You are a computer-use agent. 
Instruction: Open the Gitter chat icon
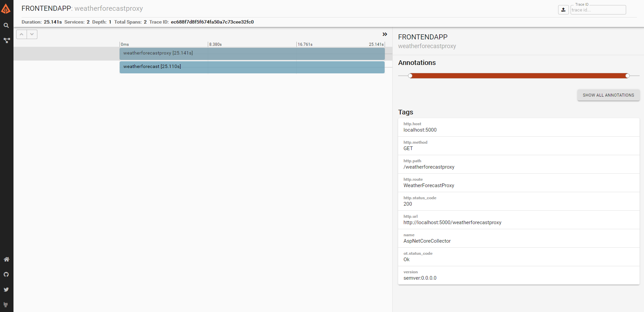click(x=6, y=305)
